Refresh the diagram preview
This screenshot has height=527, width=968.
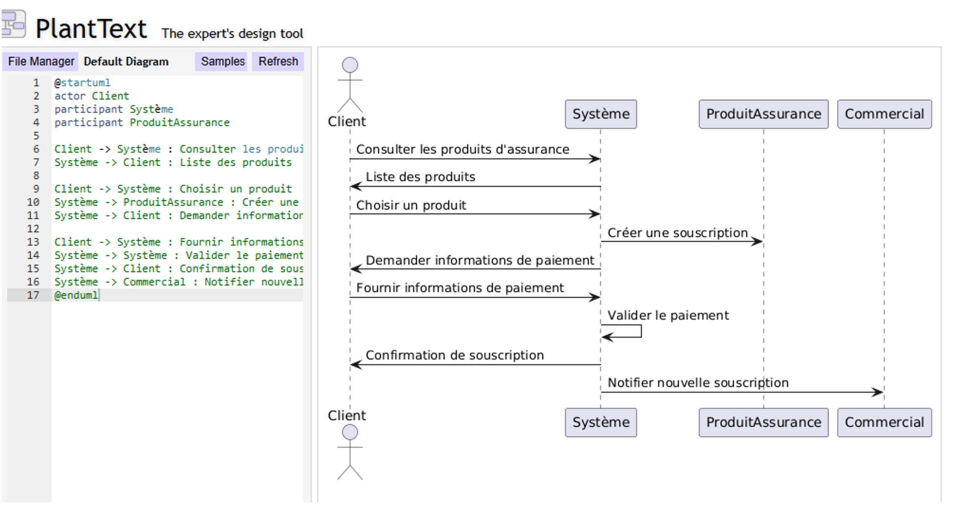coord(278,62)
